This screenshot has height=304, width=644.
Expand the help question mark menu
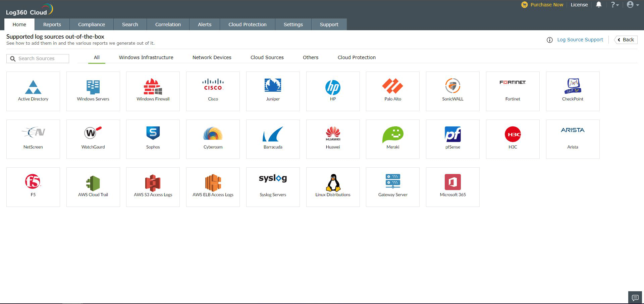(614, 5)
